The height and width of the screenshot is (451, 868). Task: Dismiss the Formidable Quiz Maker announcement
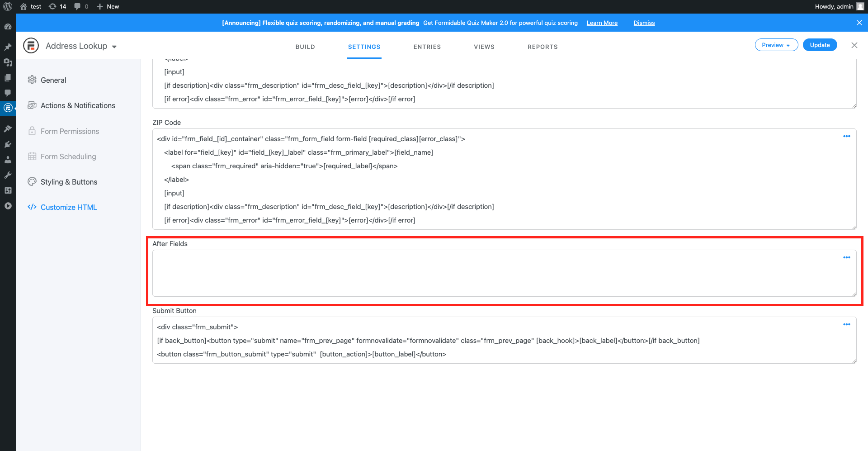pyautogui.click(x=644, y=23)
